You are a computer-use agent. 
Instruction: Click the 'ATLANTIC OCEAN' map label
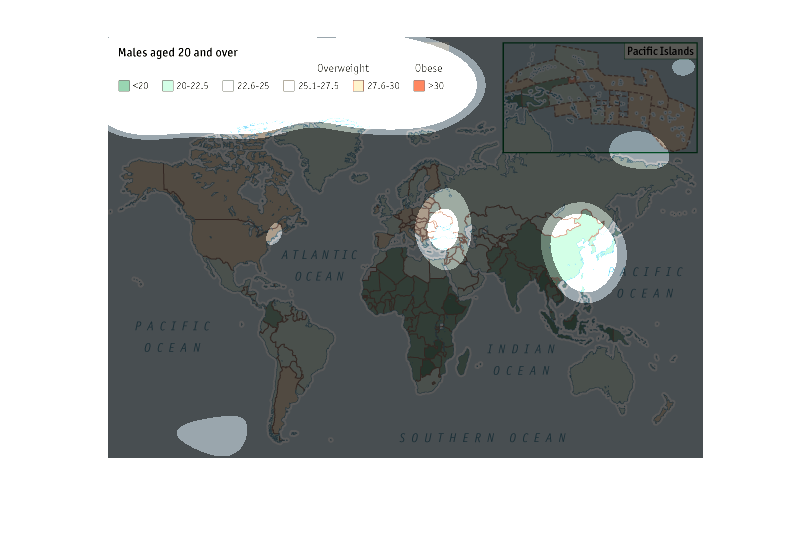tap(320, 265)
